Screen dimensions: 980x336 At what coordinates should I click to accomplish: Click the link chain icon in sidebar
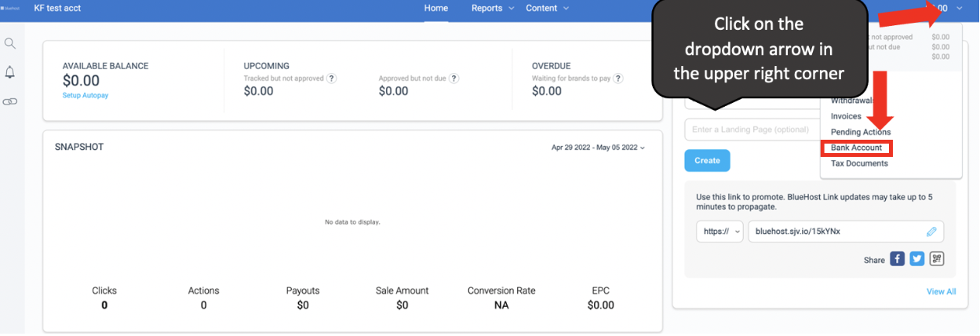(x=10, y=102)
